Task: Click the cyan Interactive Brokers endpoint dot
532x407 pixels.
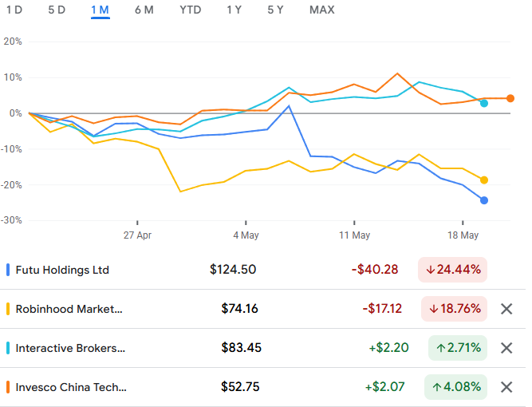Action: point(484,103)
